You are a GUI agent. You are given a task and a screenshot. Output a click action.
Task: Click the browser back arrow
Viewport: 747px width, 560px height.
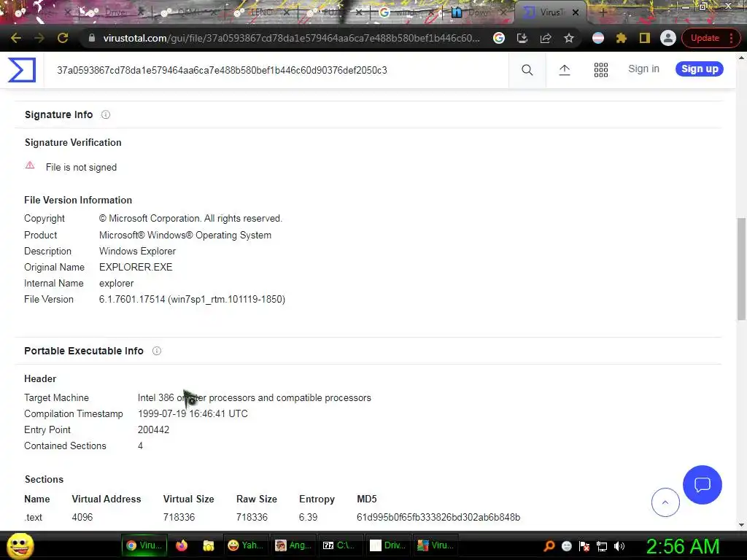pos(16,38)
